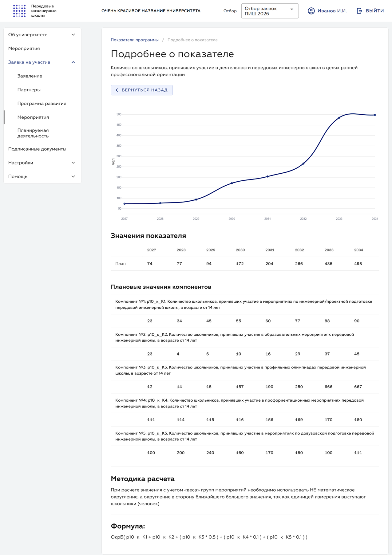The image size is (392, 555).
Task: Collapse the Заявка на участие section
Action: tap(42, 62)
